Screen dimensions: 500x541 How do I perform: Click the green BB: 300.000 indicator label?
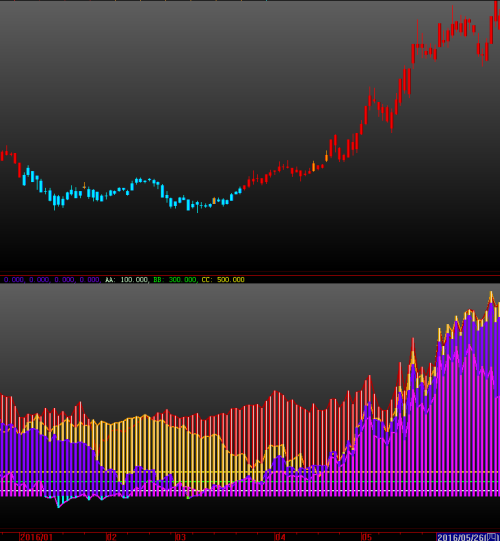[x=175, y=279]
